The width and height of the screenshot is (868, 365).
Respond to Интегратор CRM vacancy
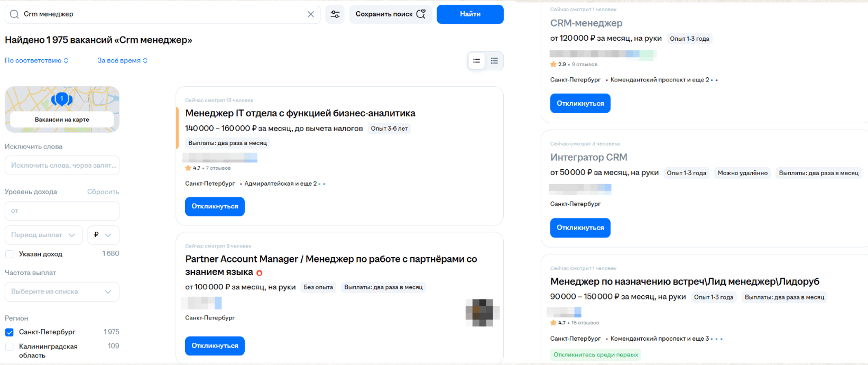pyautogui.click(x=580, y=227)
